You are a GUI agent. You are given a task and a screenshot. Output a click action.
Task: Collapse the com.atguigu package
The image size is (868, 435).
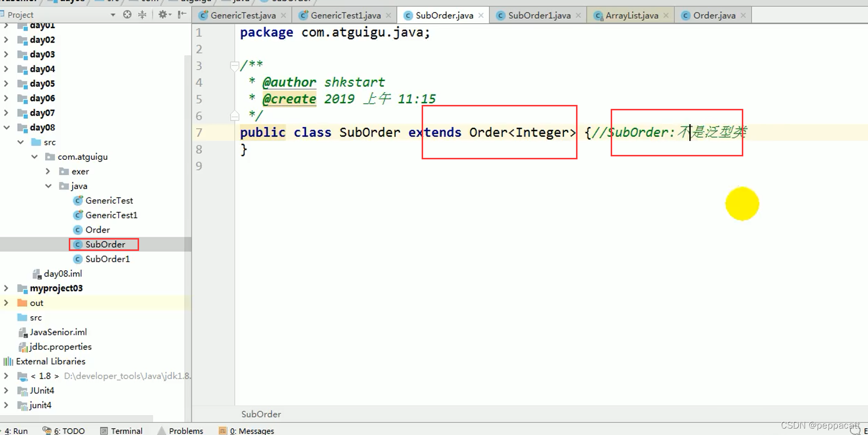point(34,156)
